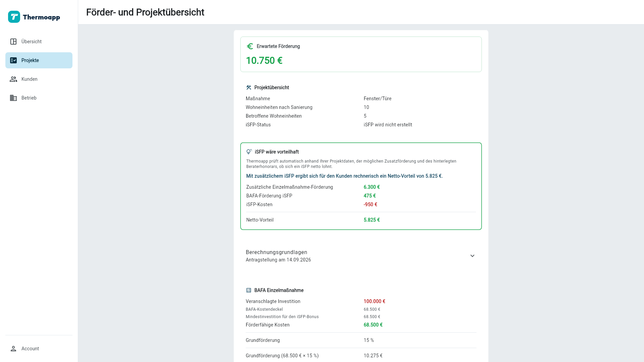
Task: Click the calculator icon beside BAFA Einzelmaßnahme
Action: tap(249, 290)
